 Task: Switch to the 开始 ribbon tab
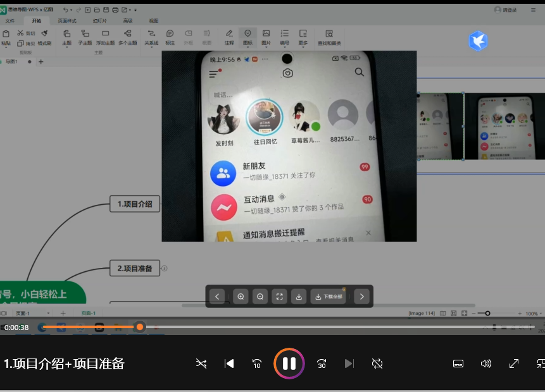(x=37, y=21)
